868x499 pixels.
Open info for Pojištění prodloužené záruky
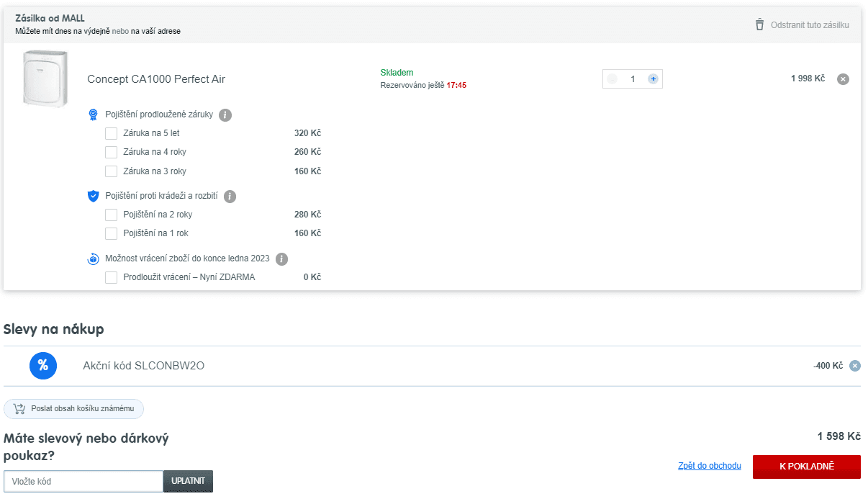225,115
